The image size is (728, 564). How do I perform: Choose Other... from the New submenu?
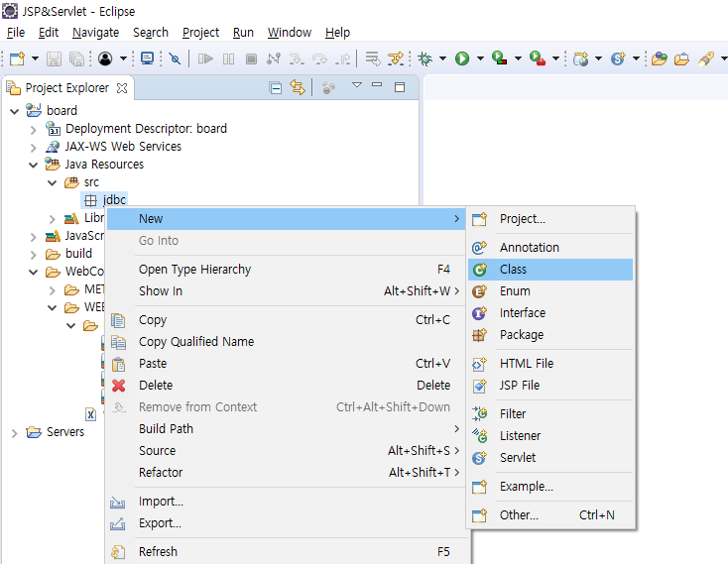pos(550,515)
